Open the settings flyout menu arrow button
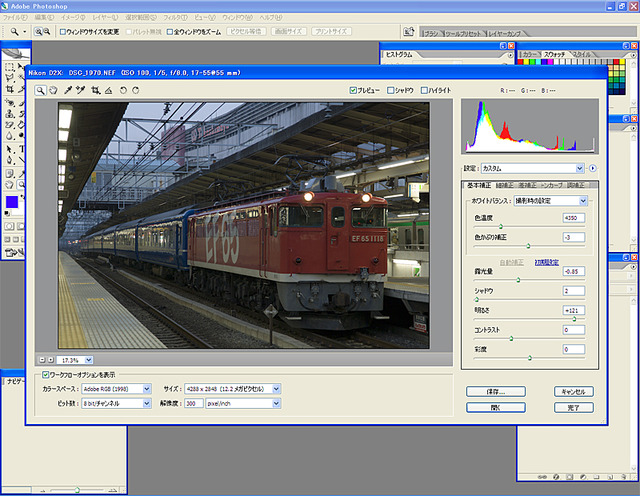Image resolution: width=640 pixels, height=496 pixels. pos(592,168)
